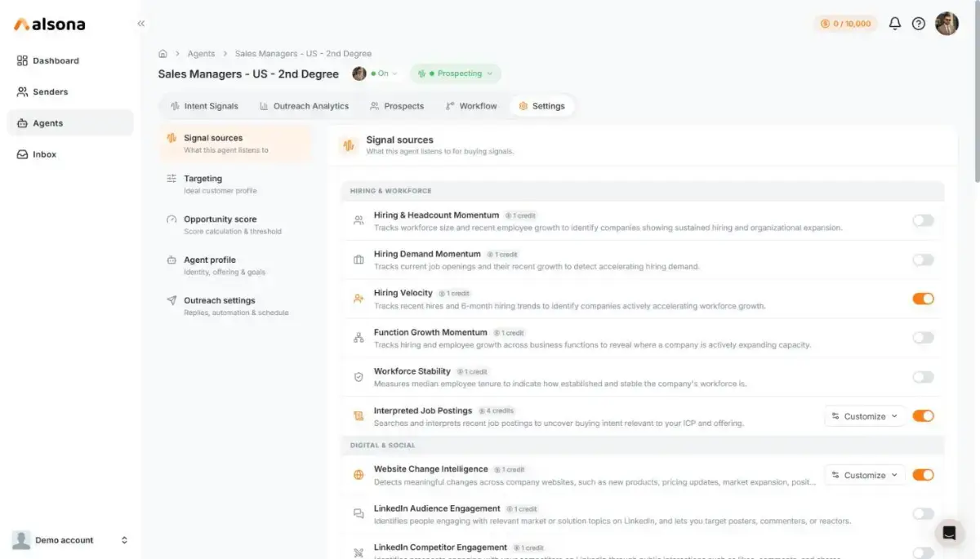Enable Function Growth Momentum toggle

click(923, 338)
